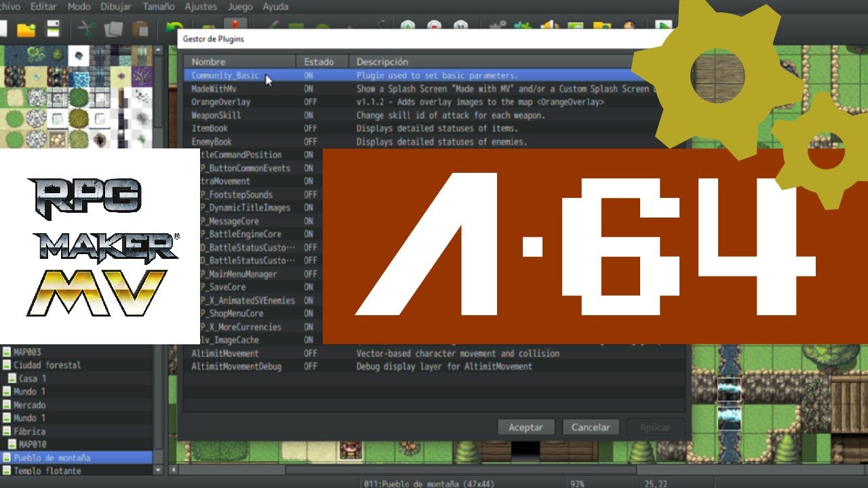Select Mercado map in tree
The width and height of the screenshot is (868, 488).
(30, 405)
